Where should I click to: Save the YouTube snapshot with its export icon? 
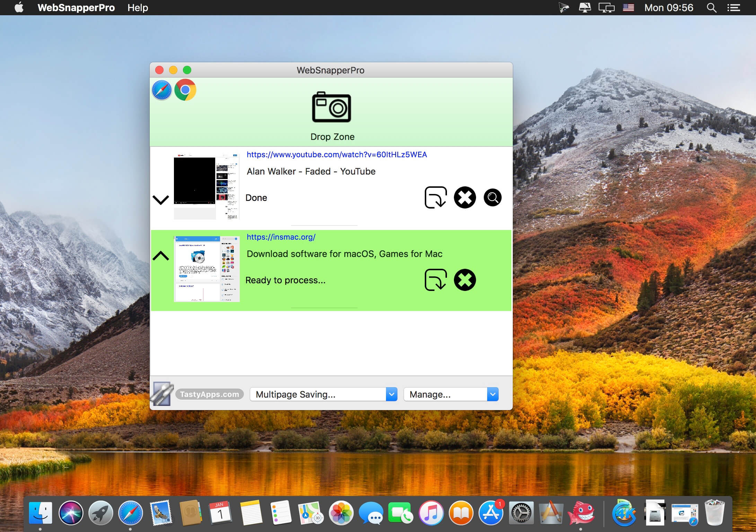pyautogui.click(x=436, y=197)
